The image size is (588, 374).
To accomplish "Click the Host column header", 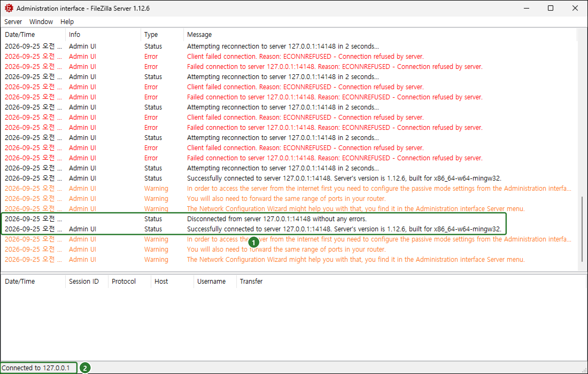I will pyautogui.click(x=172, y=281).
